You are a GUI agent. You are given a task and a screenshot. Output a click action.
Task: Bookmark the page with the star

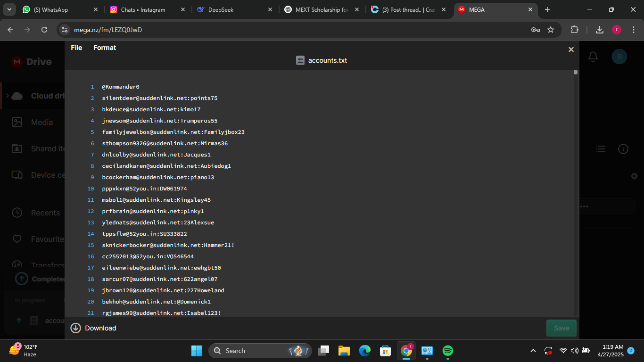(551, 29)
